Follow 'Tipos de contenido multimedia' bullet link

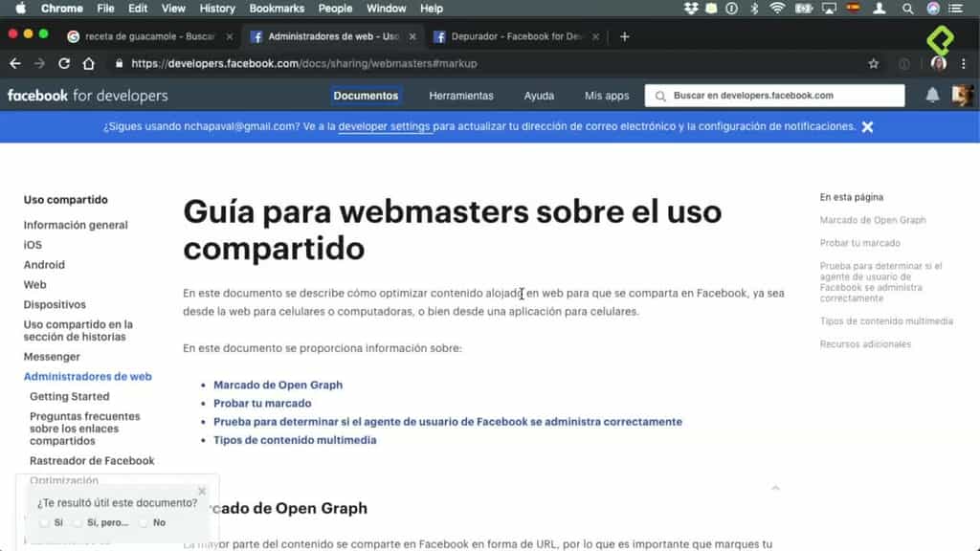coord(295,440)
